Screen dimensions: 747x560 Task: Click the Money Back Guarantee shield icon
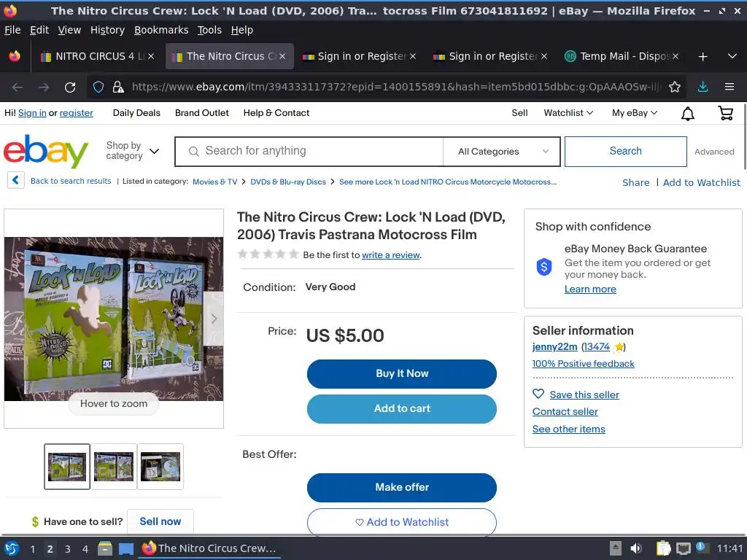point(544,267)
